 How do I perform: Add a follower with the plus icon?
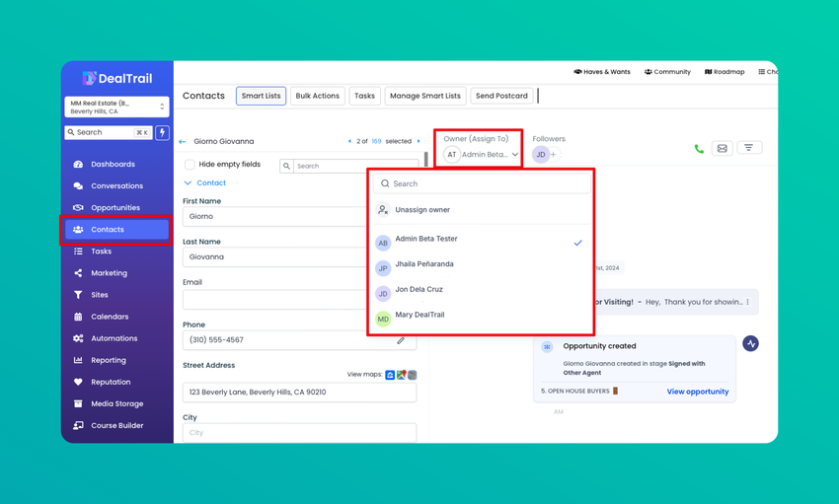(554, 155)
